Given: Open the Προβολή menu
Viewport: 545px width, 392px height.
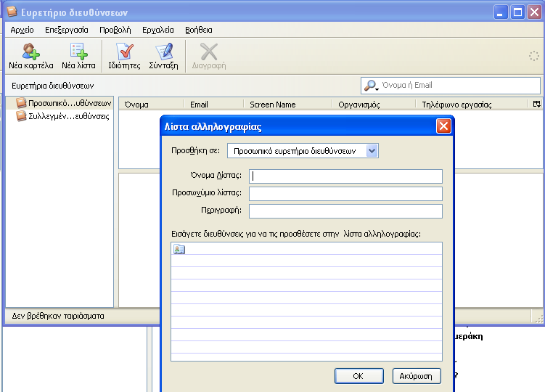Looking at the screenshot, I should tap(115, 30).
